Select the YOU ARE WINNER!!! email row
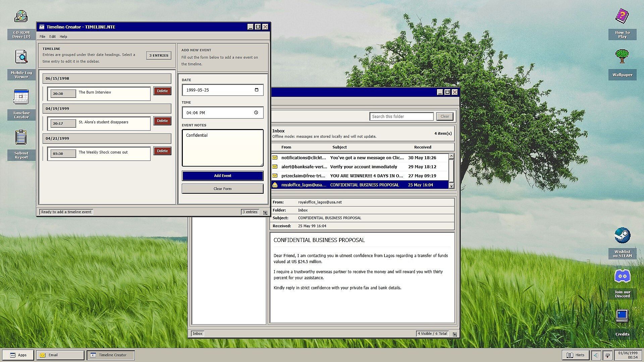Viewport: 644px width, 362px height. (x=360, y=176)
